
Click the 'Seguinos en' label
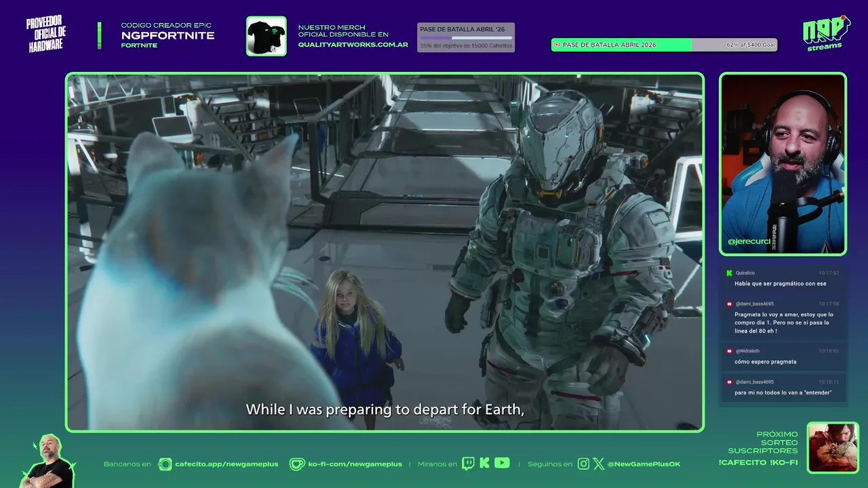pyautogui.click(x=550, y=464)
